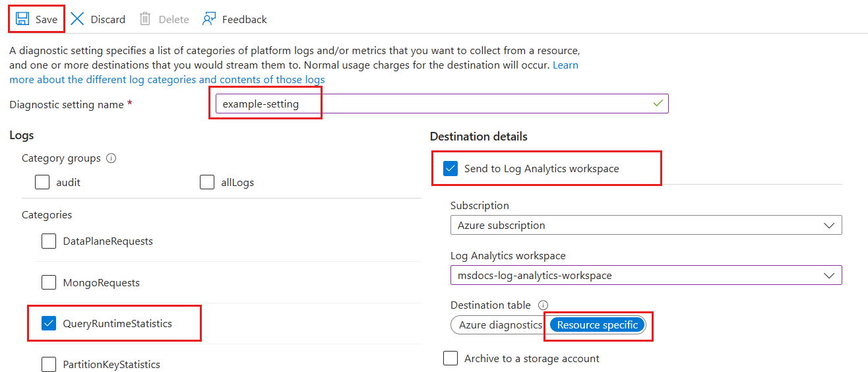The width and height of the screenshot is (868, 372).
Task: Enable Archive to a storage account
Action: pyautogui.click(x=450, y=358)
